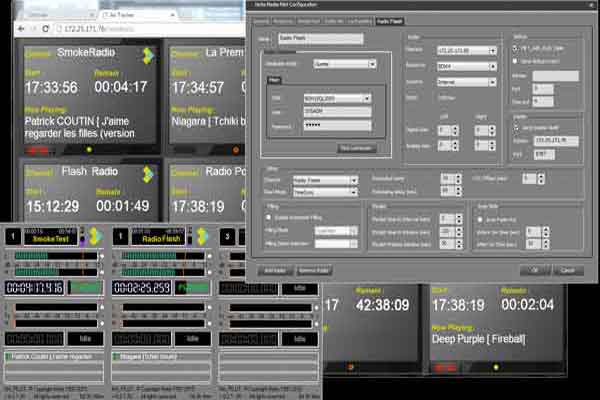Click the 00:04:17.416 time display

tap(34, 287)
